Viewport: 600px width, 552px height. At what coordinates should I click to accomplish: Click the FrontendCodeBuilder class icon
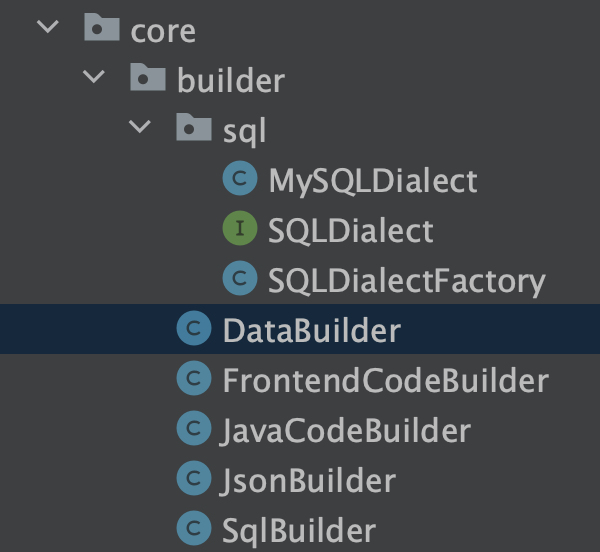tap(193, 380)
